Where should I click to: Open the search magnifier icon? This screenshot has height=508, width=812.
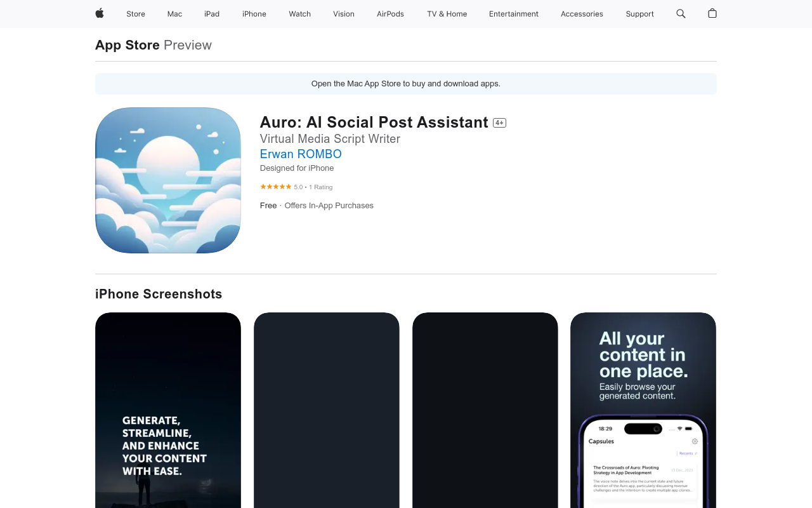[x=681, y=13]
